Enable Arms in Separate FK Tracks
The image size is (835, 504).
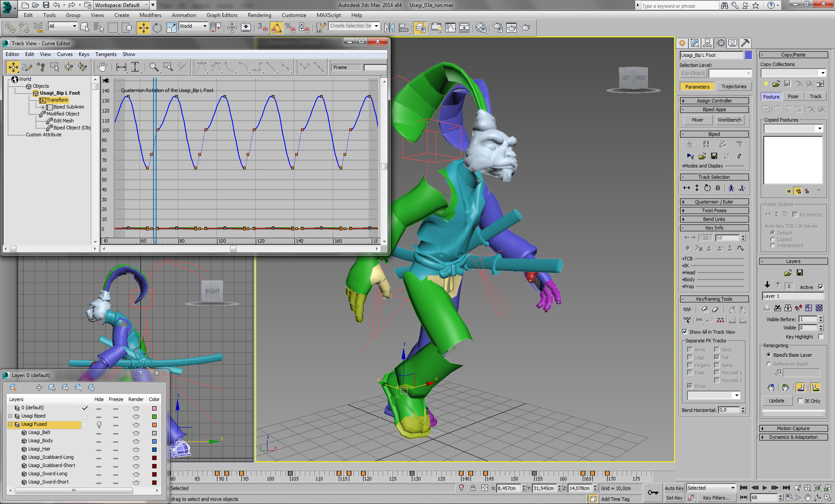(x=690, y=349)
